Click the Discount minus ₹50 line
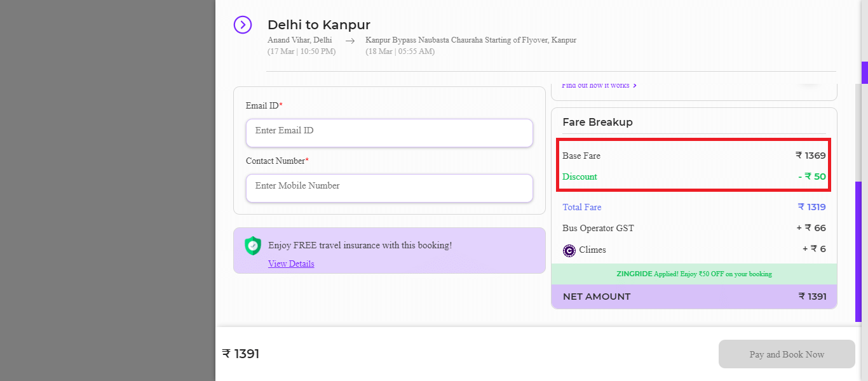The image size is (868, 381). click(x=693, y=177)
